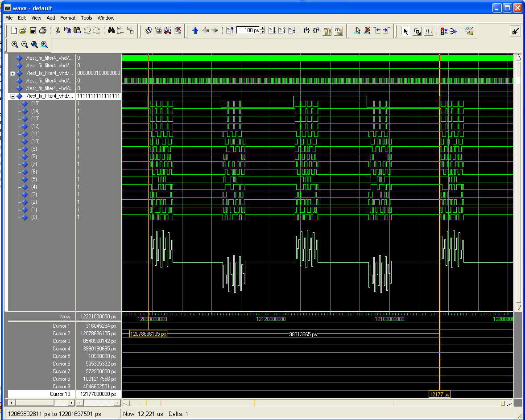Image resolution: width=525 pixels, height=420 pixels.
Task: Increase run length with the up arrow
Action: click(262, 29)
